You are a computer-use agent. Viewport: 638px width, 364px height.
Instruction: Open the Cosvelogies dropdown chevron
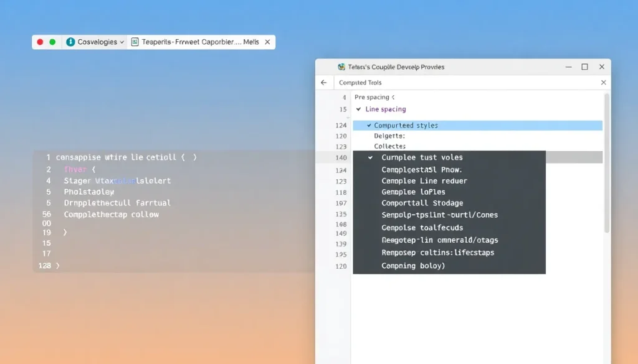pyautogui.click(x=121, y=42)
